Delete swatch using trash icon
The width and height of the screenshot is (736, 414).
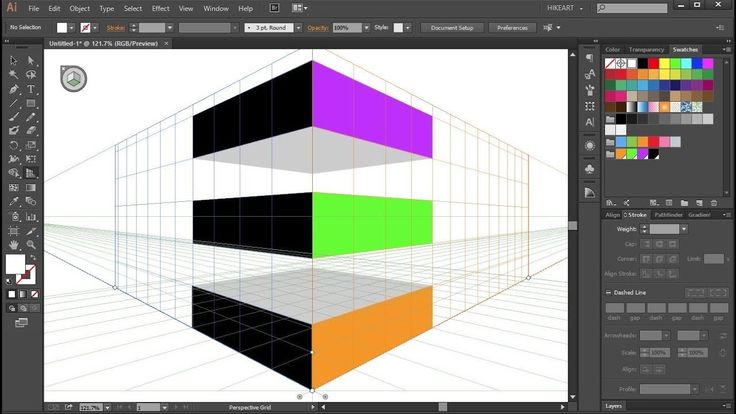714,203
